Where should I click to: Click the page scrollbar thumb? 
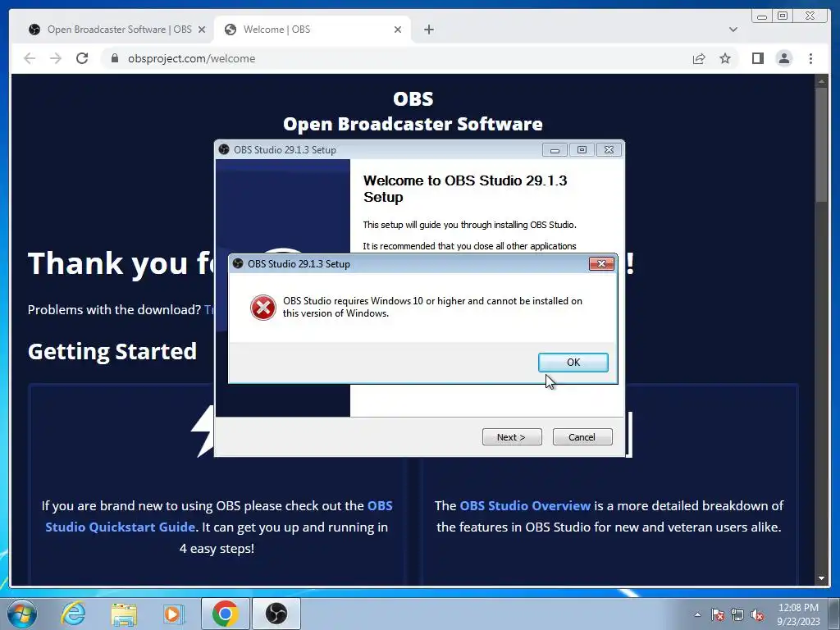point(821,144)
